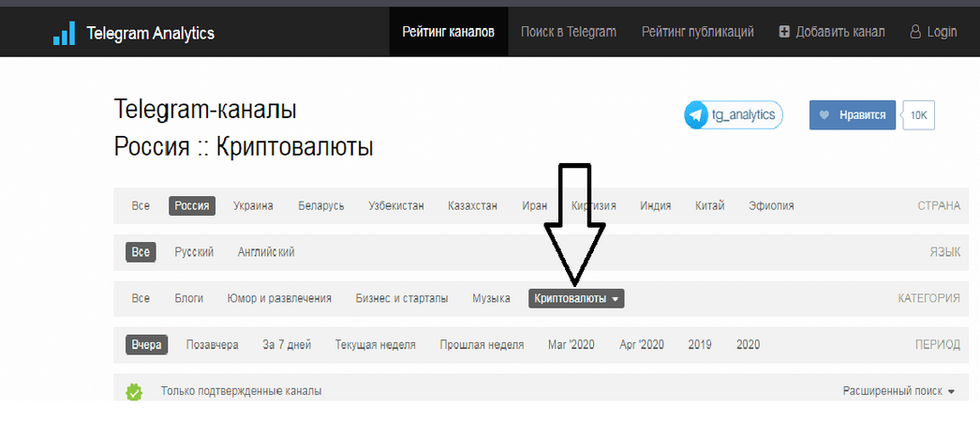Select the 2019 period
This screenshot has width=980, height=422.
pyautogui.click(x=699, y=345)
